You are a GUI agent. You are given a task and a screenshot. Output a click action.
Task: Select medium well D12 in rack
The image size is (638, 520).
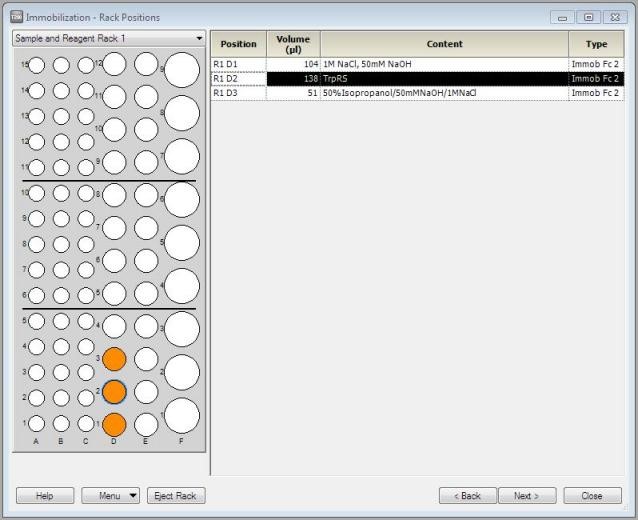[114, 65]
